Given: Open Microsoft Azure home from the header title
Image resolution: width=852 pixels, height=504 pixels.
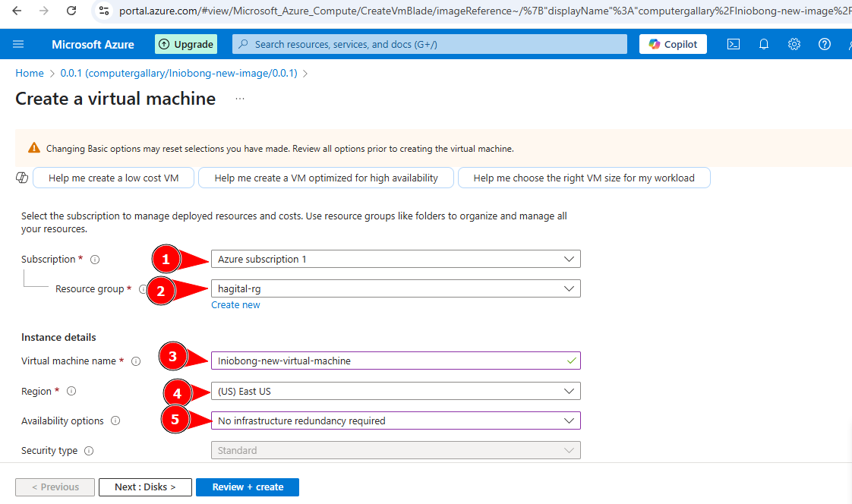Looking at the screenshot, I should (x=93, y=45).
